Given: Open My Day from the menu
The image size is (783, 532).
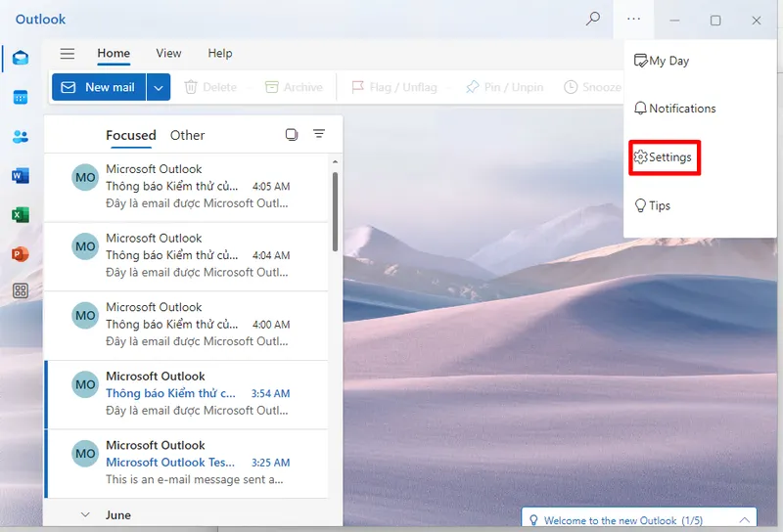Looking at the screenshot, I should tap(662, 61).
